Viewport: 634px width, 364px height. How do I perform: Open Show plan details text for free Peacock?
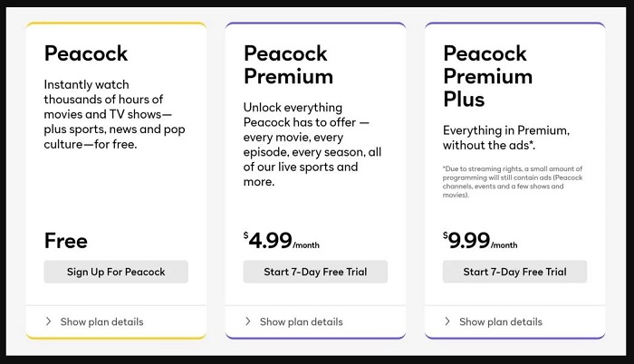101,322
